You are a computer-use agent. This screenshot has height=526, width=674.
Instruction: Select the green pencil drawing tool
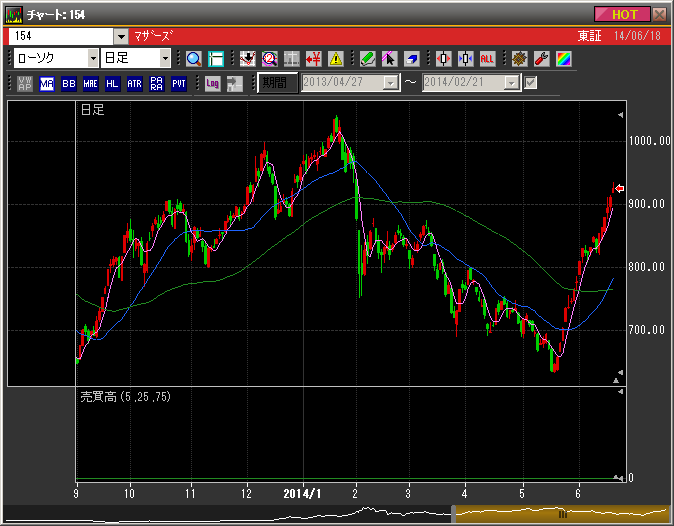coord(367,58)
